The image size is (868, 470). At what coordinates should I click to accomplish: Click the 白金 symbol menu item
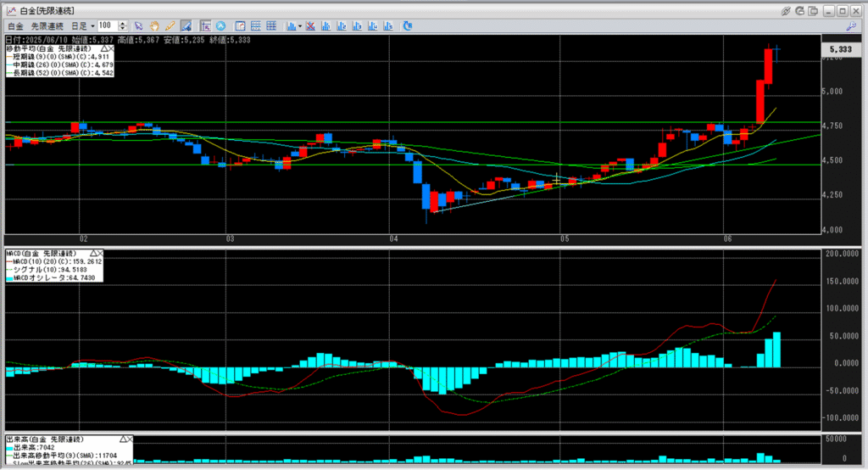[15, 26]
